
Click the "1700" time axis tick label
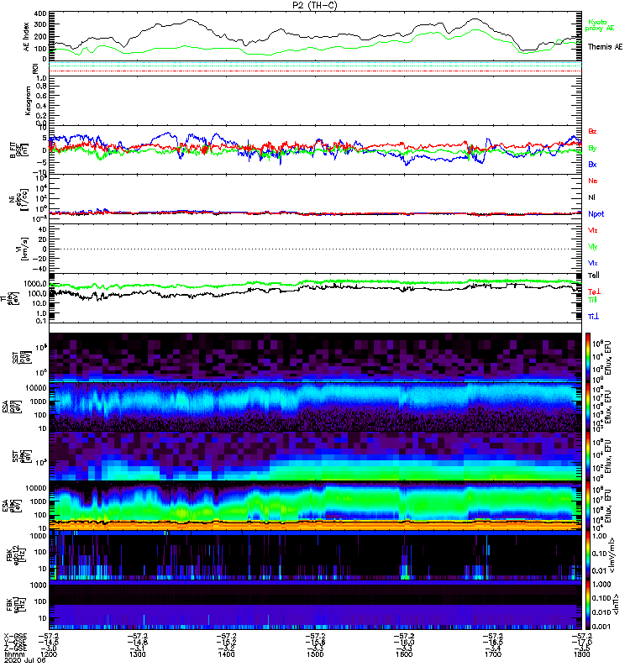[x=493, y=654]
